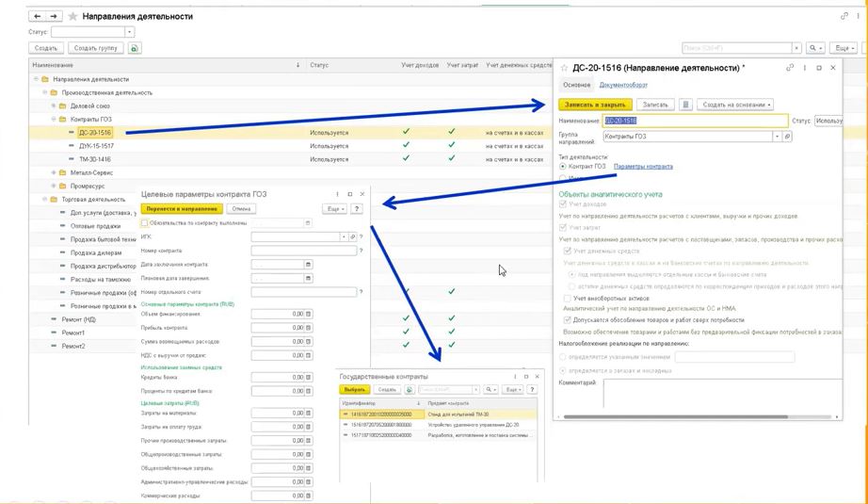Click calculator icon in Прибыль контракта field
The width and height of the screenshot is (868, 504).
point(308,326)
